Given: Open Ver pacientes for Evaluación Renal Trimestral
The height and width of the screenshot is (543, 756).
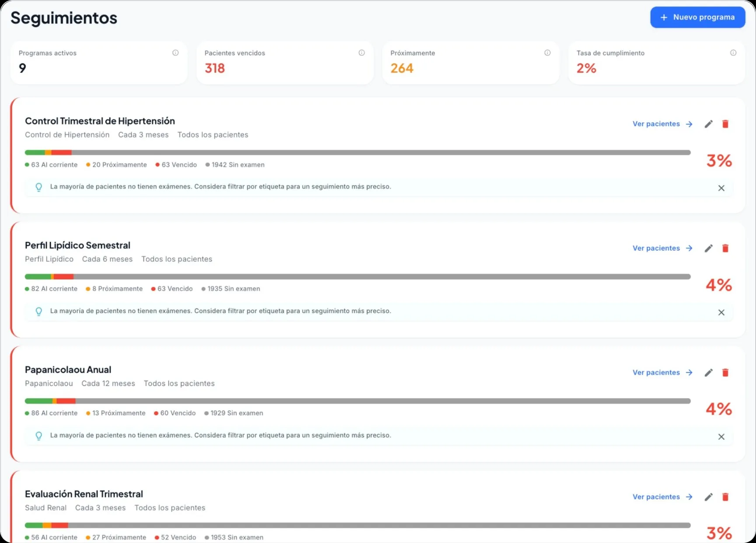Looking at the screenshot, I should click(656, 497).
